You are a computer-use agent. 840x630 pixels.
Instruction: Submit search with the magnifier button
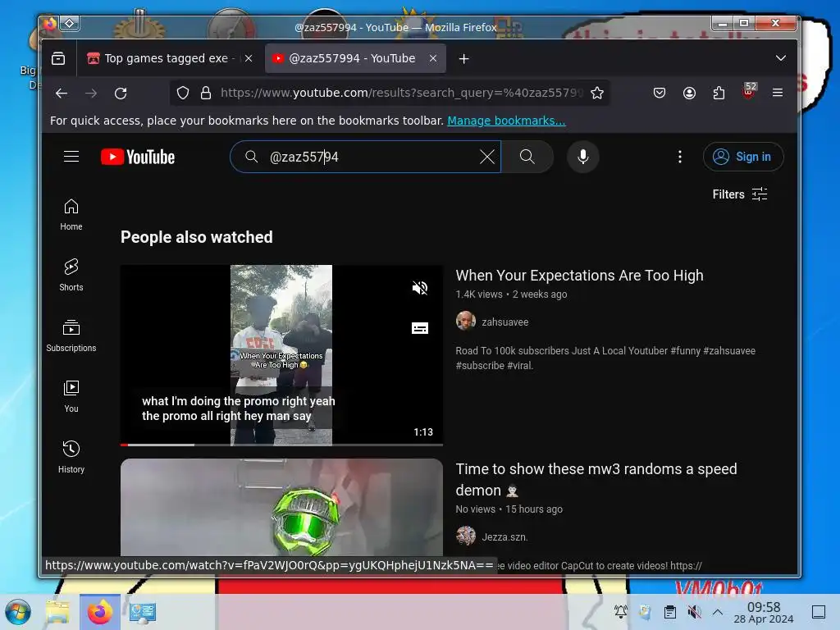(x=527, y=157)
